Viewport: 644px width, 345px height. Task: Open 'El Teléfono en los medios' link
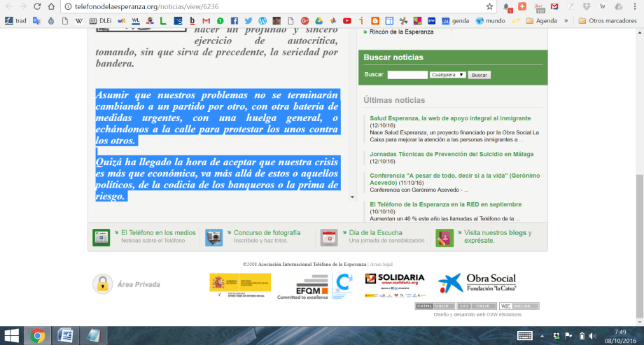point(158,232)
